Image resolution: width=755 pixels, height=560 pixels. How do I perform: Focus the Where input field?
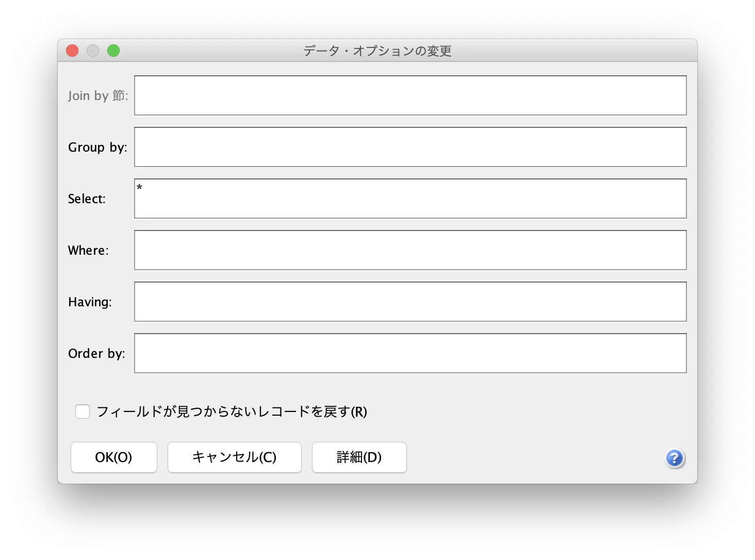[411, 250]
